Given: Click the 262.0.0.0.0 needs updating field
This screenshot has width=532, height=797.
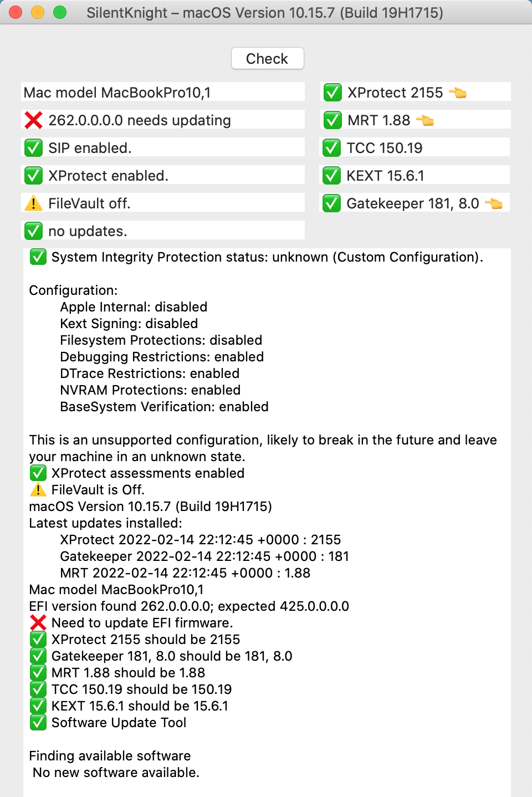Looking at the screenshot, I should point(140,120).
